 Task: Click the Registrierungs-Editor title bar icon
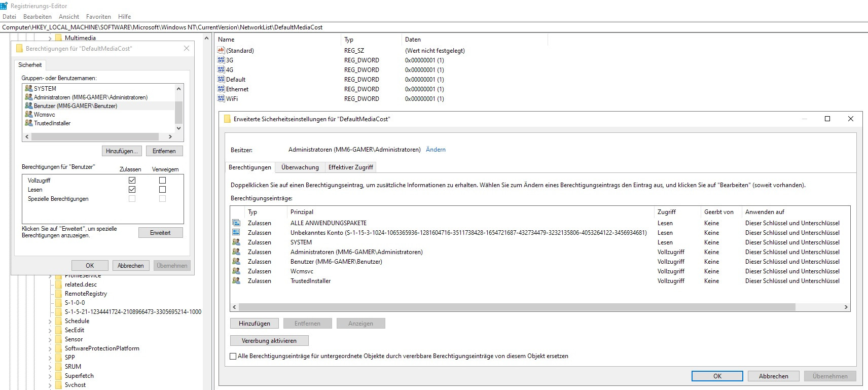coord(4,6)
